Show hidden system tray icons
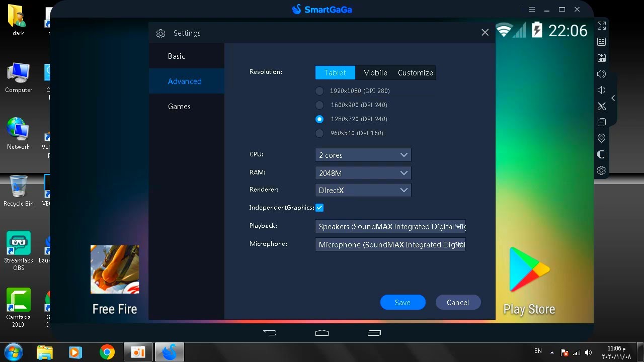Screen dimensions: 644x362 [x=552, y=352]
